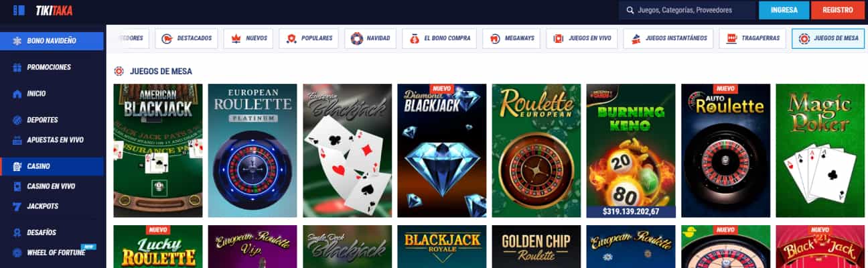Open the Burning Keno game thumbnail

(x=631, y=151)
